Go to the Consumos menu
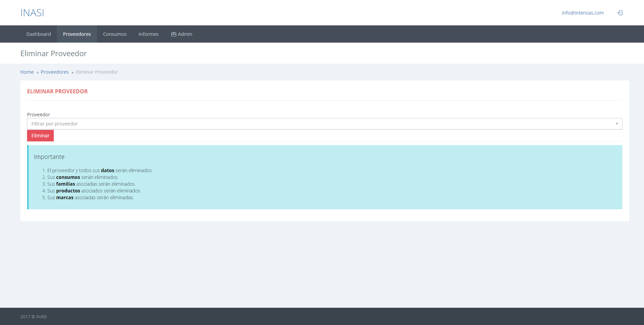Screen dimensions: 644x325 tap(115, 34)
